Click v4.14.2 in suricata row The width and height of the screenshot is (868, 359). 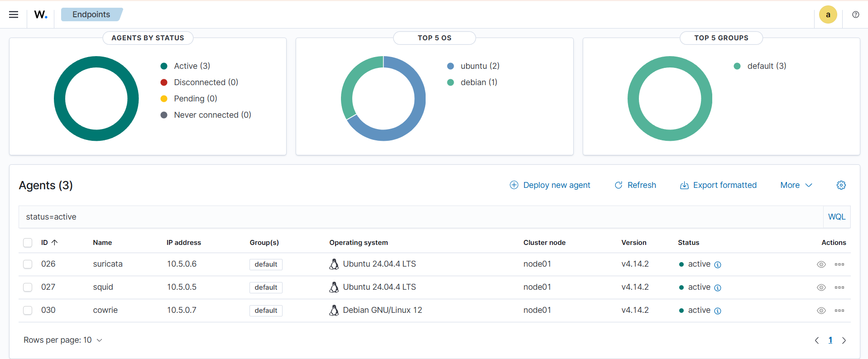[635, 264]
